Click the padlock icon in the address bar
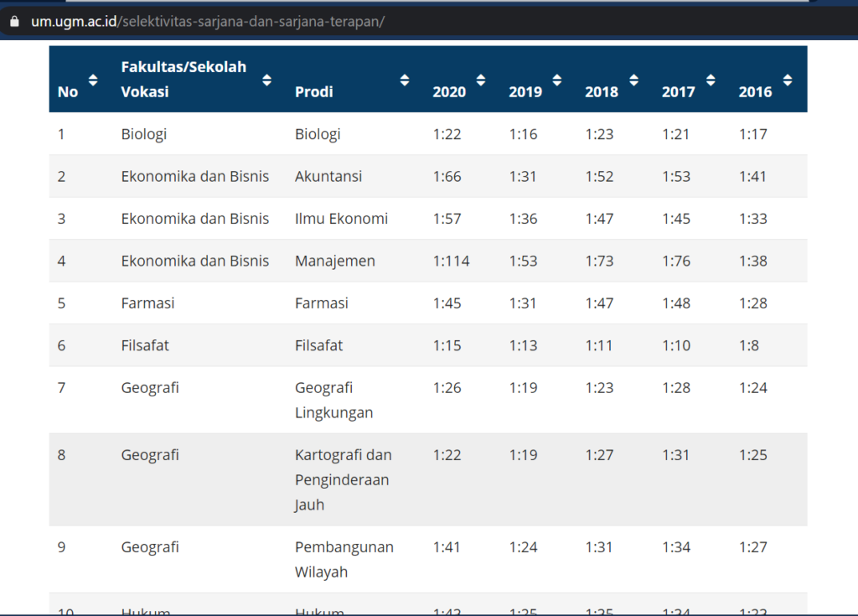858x616 pixels. tap(14, 21)
